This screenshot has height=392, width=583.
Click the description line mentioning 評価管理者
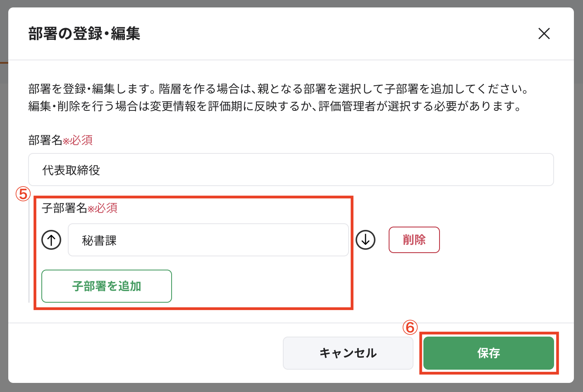(x=275, y=106)
